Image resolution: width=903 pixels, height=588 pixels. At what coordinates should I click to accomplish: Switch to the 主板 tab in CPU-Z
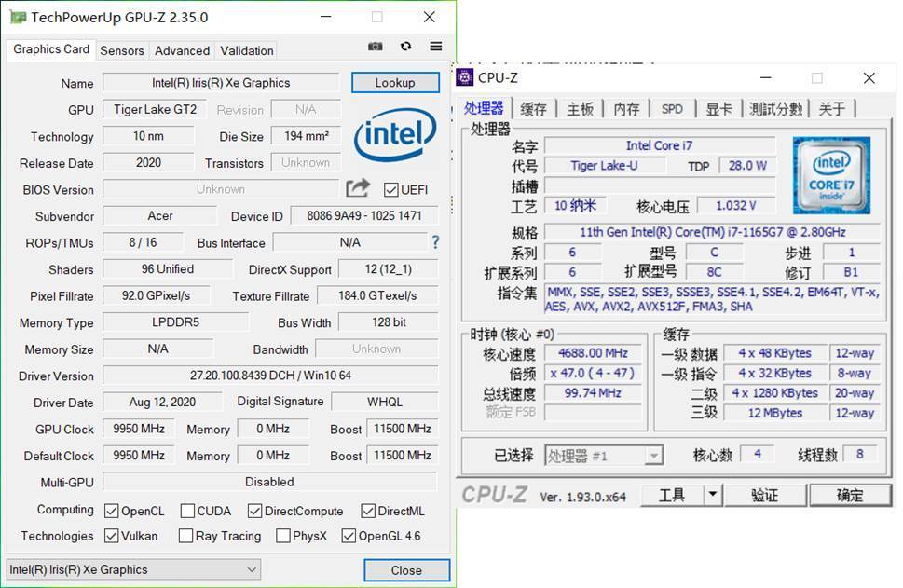[x=580, y=109]
